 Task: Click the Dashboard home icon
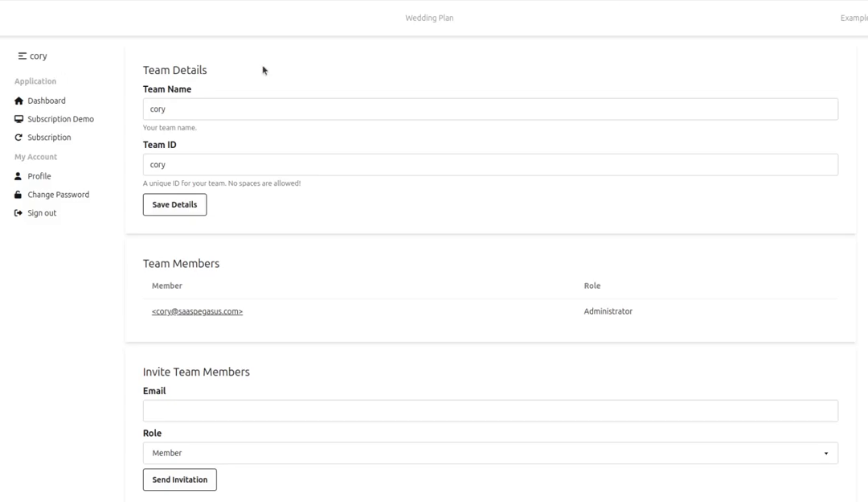18,101
